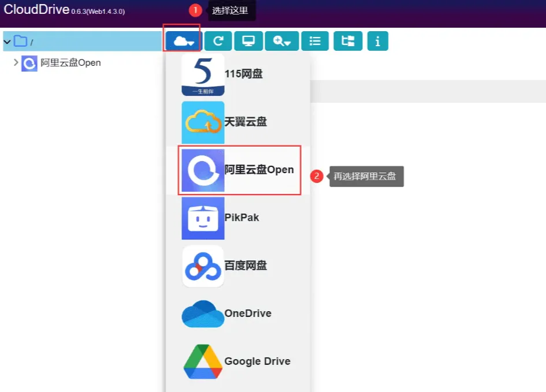
Task: Click the info toolbar icon
Action: pos(377,41)
